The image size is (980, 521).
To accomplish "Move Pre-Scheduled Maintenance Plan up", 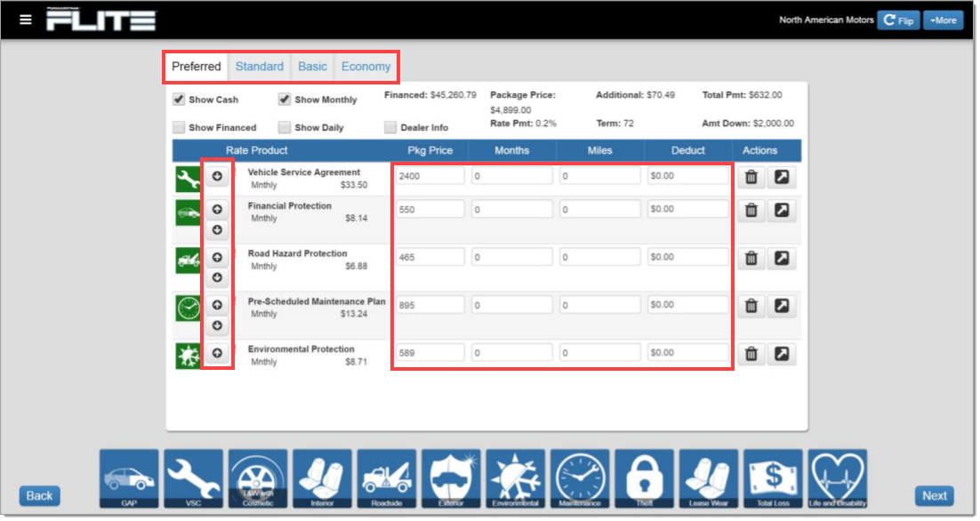I will (x=218, y=305).
